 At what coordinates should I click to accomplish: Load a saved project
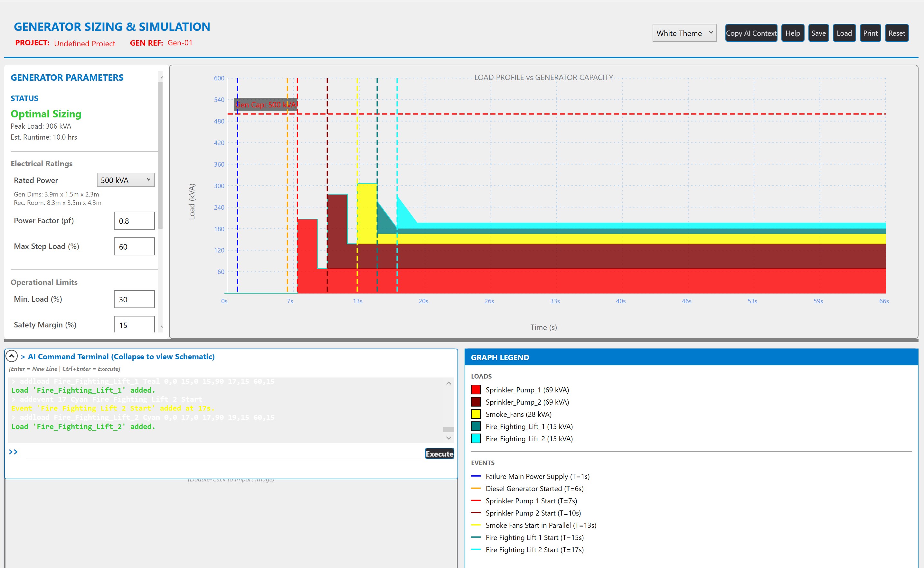(x=844, y=33)
